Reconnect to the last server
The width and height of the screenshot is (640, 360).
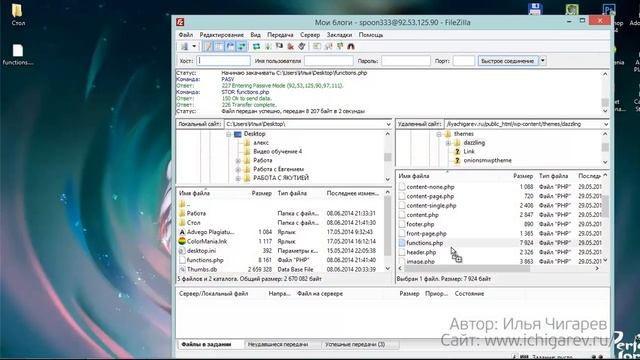pos(302,47)
